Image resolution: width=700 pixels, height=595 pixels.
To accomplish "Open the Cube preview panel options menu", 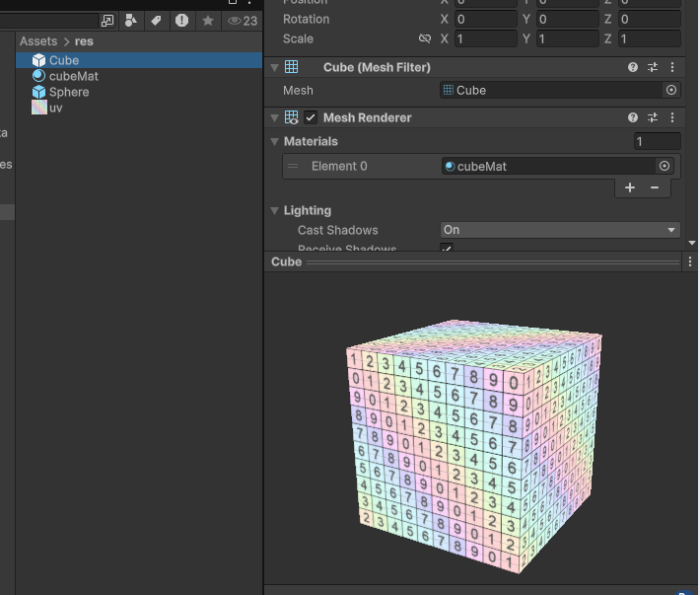I will pos(690,261).
